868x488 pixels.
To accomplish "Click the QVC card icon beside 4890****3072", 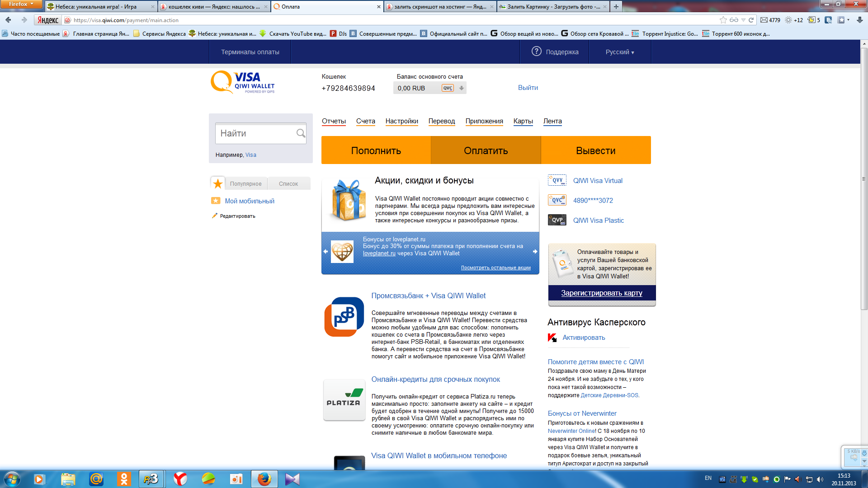I will pos(557,200).
